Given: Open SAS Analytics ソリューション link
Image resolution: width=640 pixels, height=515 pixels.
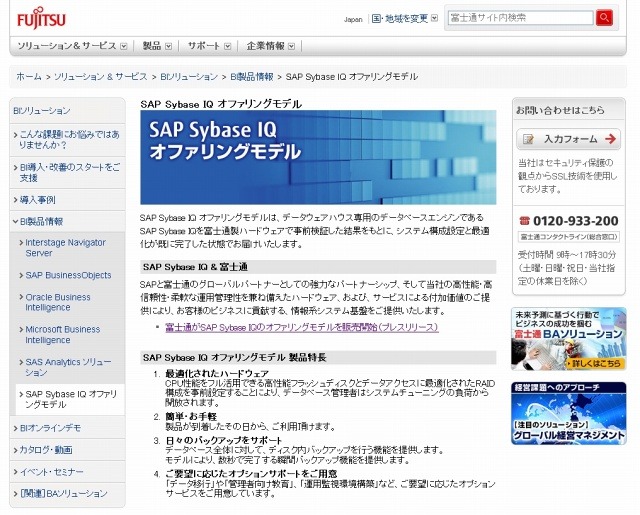Looking at the screenshot, I should [x=68, y=367].
